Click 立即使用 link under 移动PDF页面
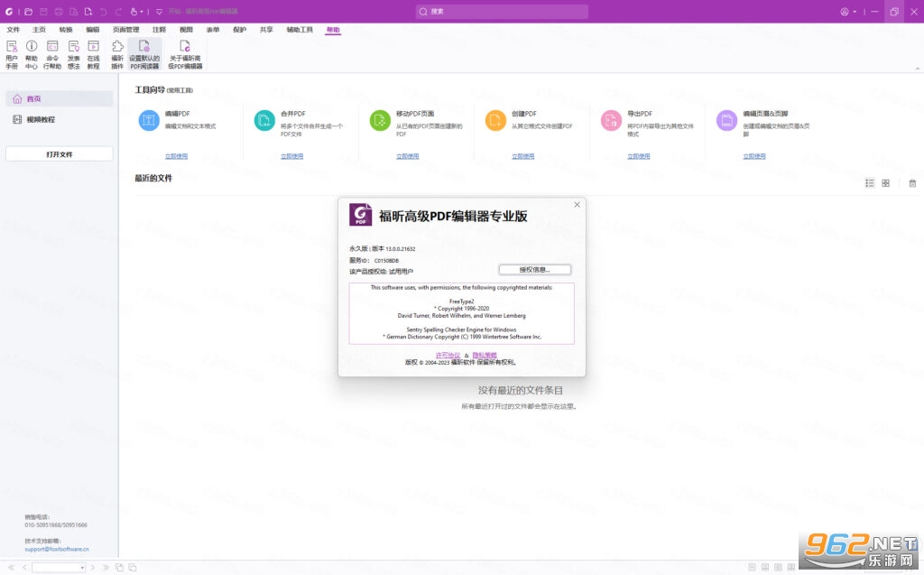This screenshot has height=575, width=924. coord(407,156)
